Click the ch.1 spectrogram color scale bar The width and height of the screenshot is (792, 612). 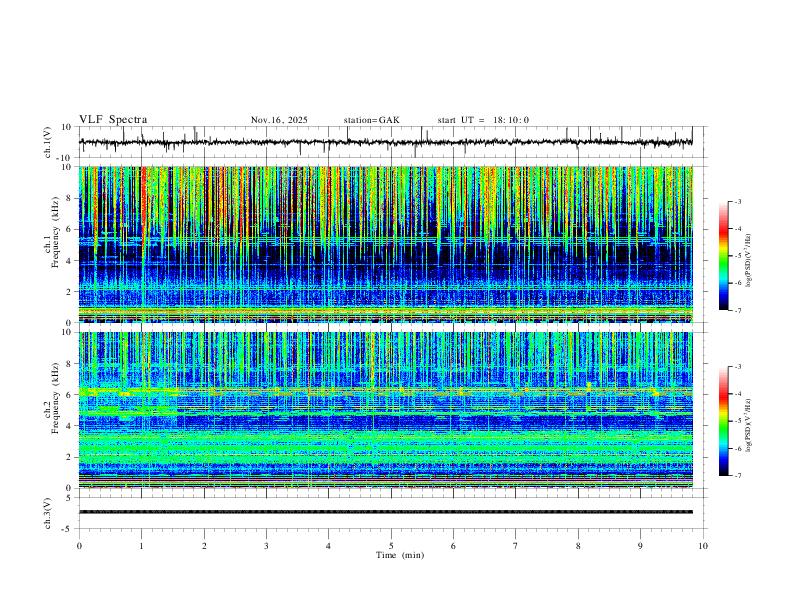click(723, 256)
